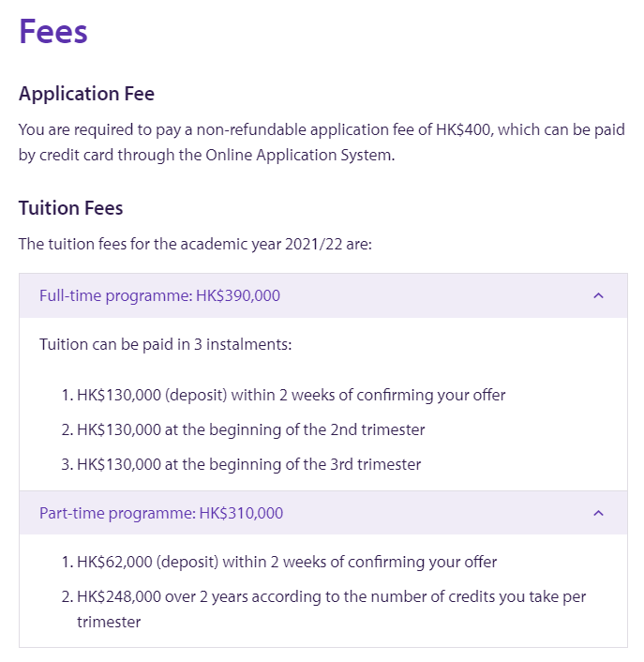Select the HK$130,000 deposit list item

[283, 396]
